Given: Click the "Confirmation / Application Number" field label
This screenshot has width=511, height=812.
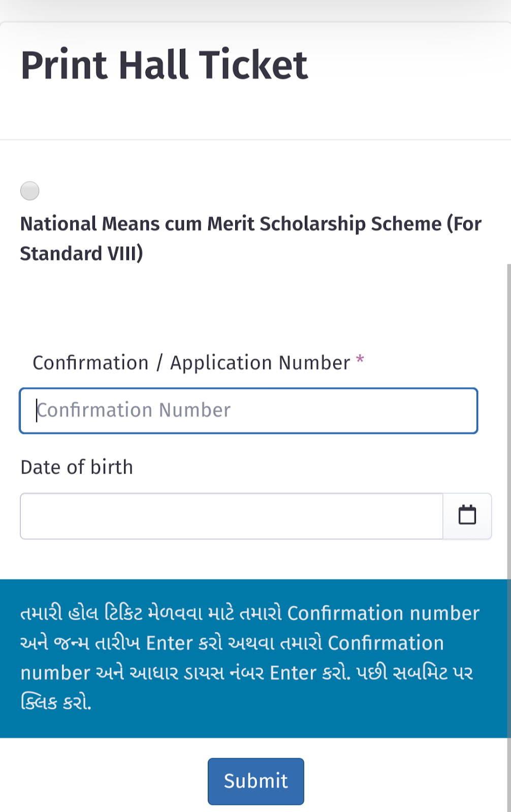Looking at the screenshot, I should pos(191,363).
